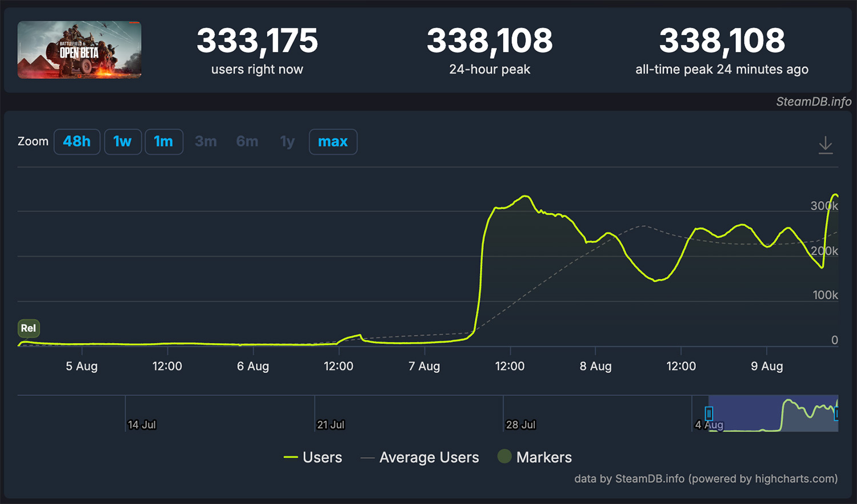
Task: Click the 7 Aug axis label
Action: coord(425,366)
